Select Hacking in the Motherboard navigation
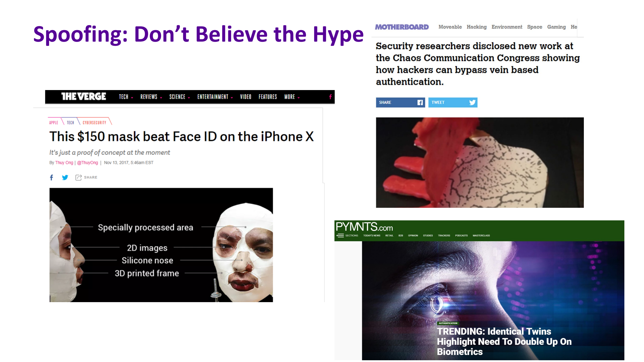This screenshot has height=362, width=644. pyautogui.click(x=476, y=27)
